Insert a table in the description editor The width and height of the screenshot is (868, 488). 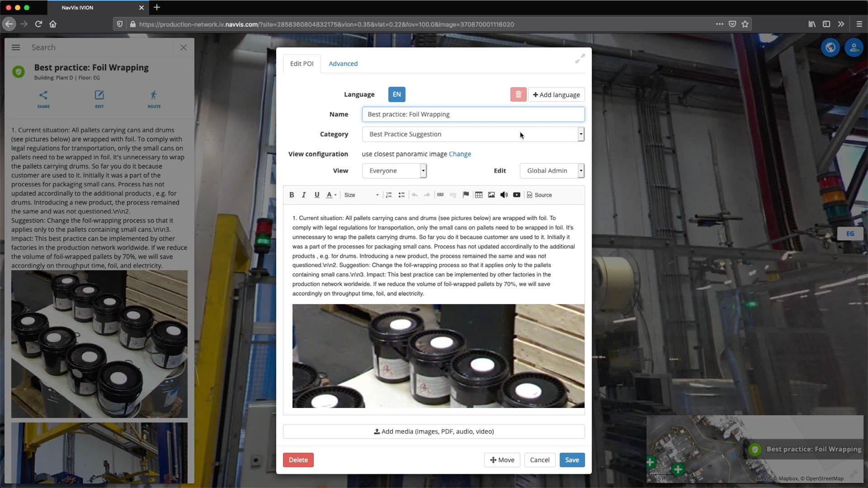pos(479,195)
